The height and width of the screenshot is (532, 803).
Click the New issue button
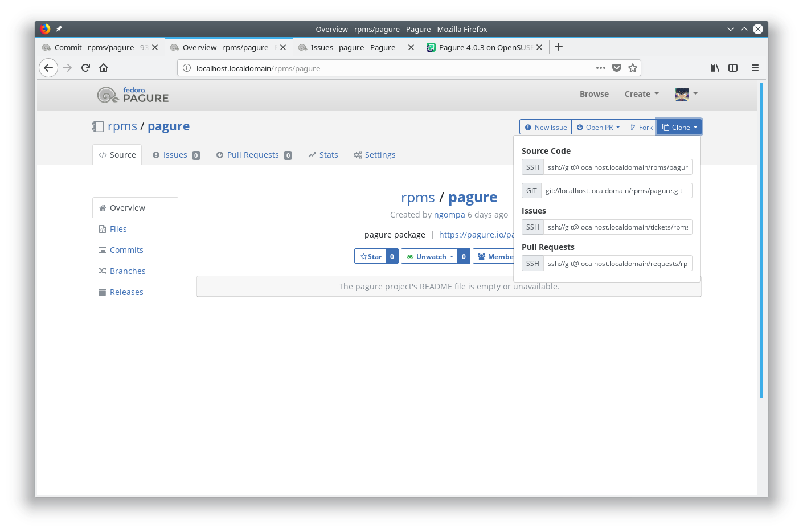546,127
